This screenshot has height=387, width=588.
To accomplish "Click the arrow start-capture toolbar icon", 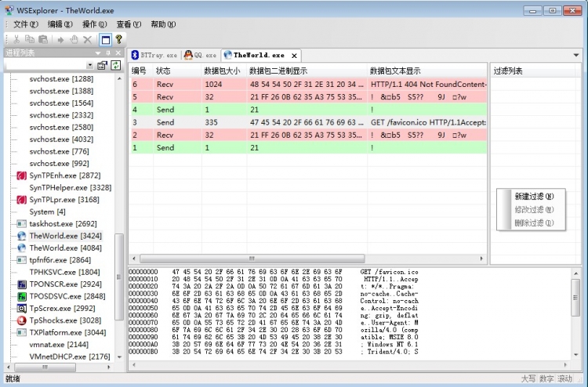I will (60, 40).
